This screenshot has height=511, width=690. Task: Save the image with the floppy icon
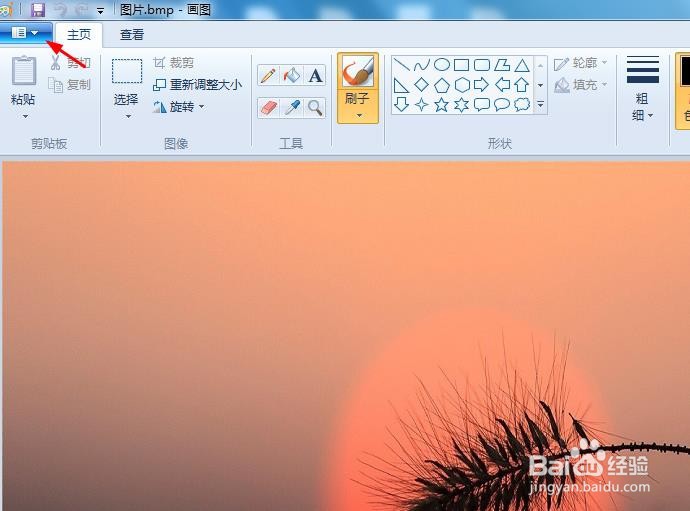tap(38, 10)
